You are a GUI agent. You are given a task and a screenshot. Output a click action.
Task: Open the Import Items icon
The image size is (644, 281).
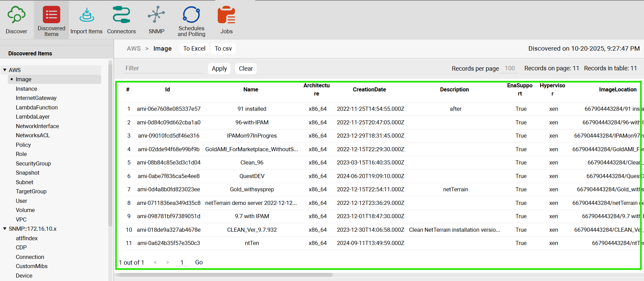tap(86, 15)
